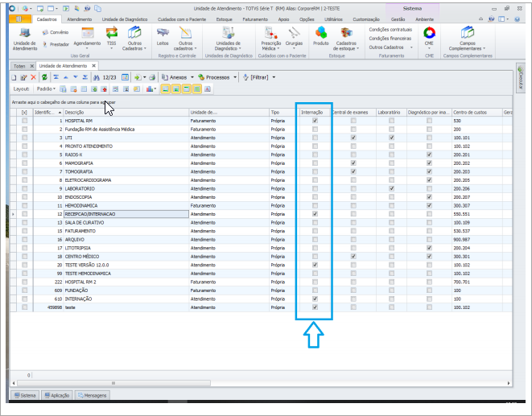Click the Centro de custos column header

477,112
